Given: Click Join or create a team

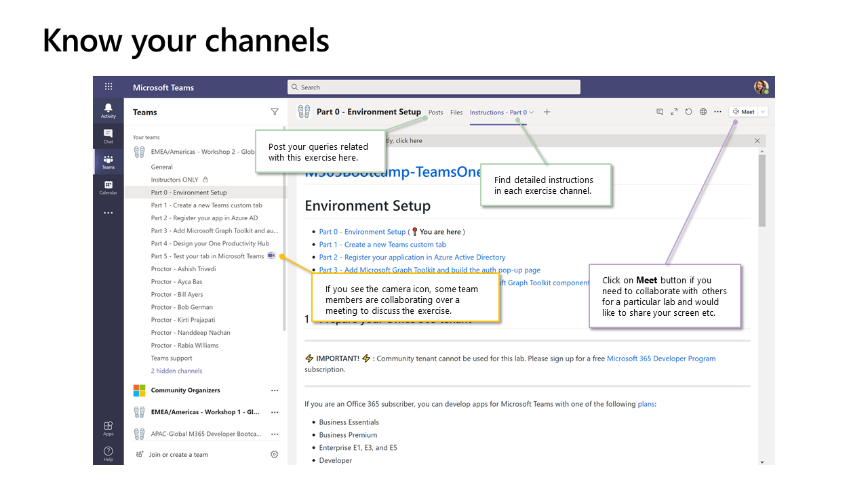Looking at the screenshot, I should pos(178,455).
